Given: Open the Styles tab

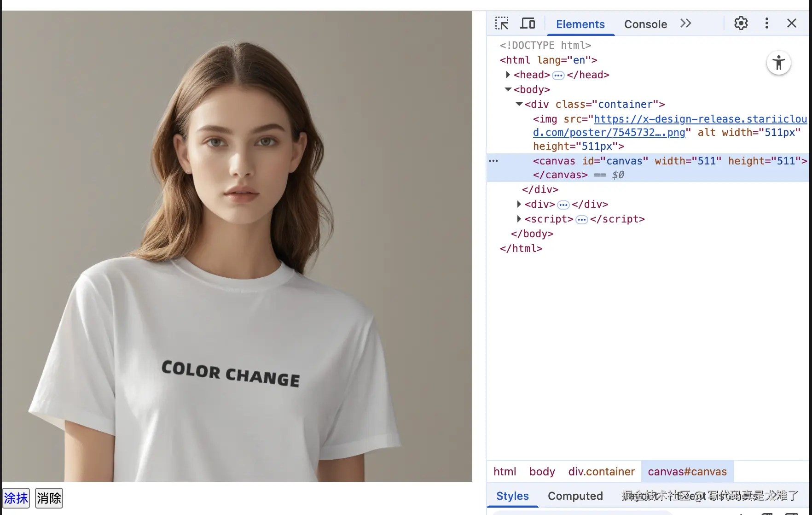Looking at the screenshot, I should tap(512, 496).
